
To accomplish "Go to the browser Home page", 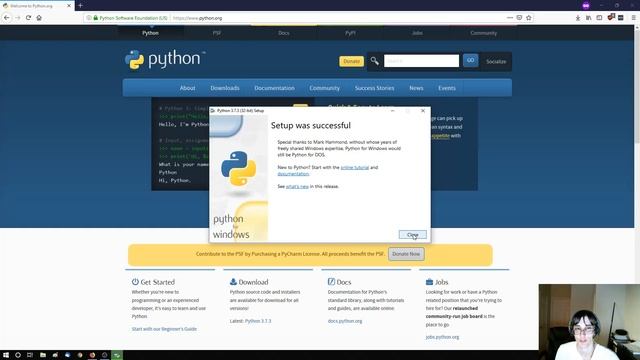I will pyautogui.click(x=39, y=18).
